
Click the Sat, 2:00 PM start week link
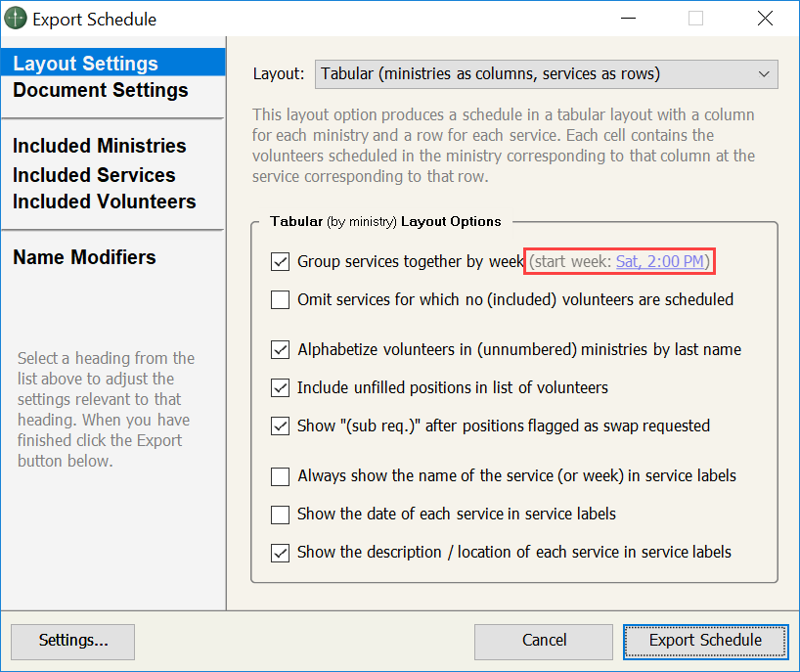point(660,262)
